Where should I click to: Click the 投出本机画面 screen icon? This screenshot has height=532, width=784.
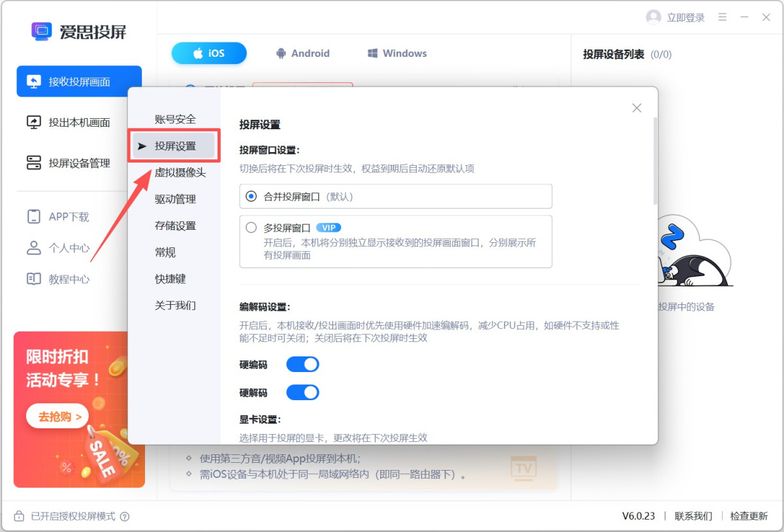34,122
